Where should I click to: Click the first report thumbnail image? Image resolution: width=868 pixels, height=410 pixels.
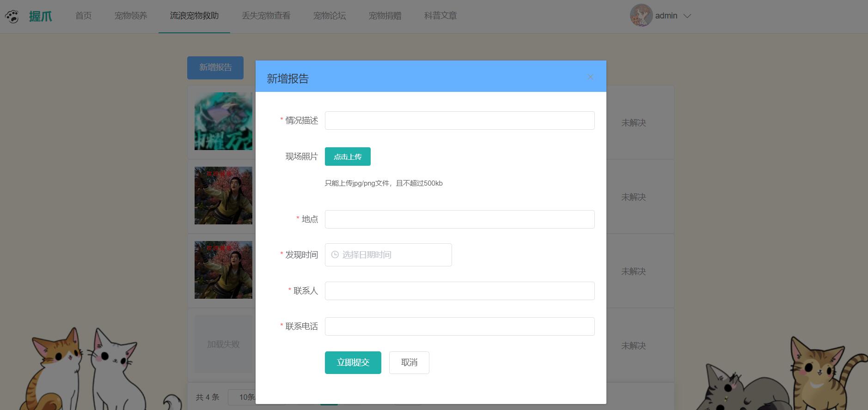[224, 121]
